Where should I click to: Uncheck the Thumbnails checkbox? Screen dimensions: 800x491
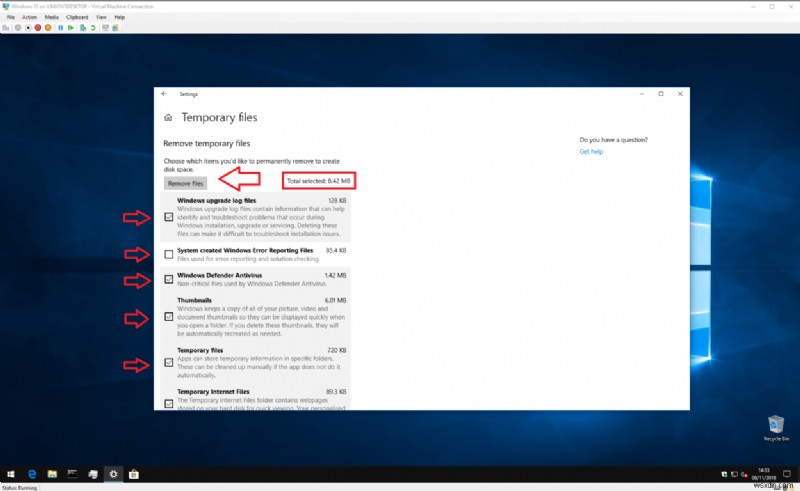point(168,316)
